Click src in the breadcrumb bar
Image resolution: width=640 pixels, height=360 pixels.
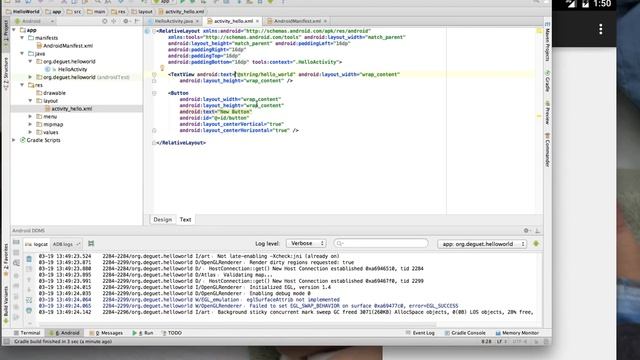click(74, 12)
